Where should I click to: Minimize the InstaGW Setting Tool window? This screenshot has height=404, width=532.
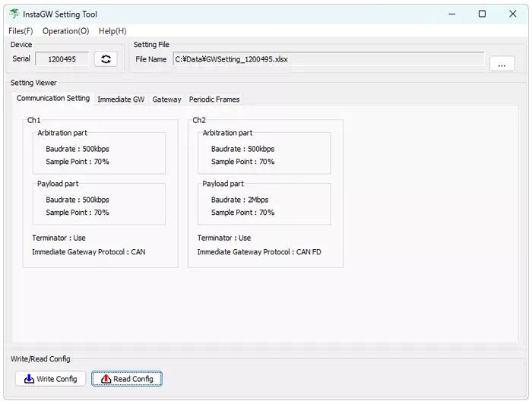tap(452, 14)
